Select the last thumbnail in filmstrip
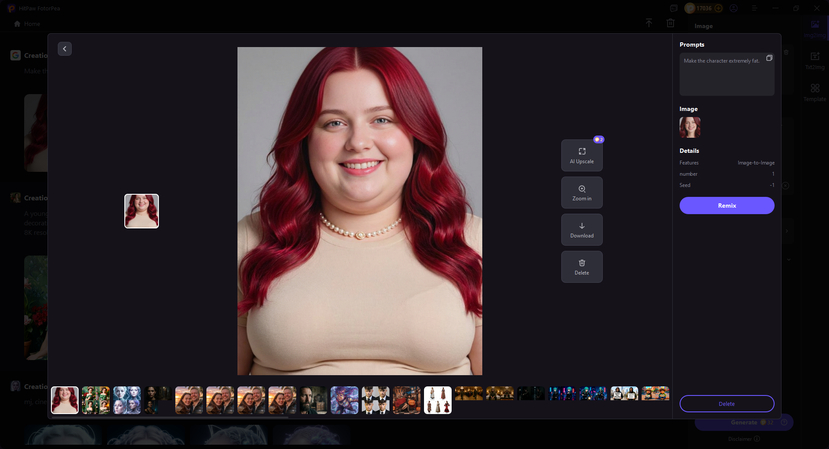 (x=655, y=394)
